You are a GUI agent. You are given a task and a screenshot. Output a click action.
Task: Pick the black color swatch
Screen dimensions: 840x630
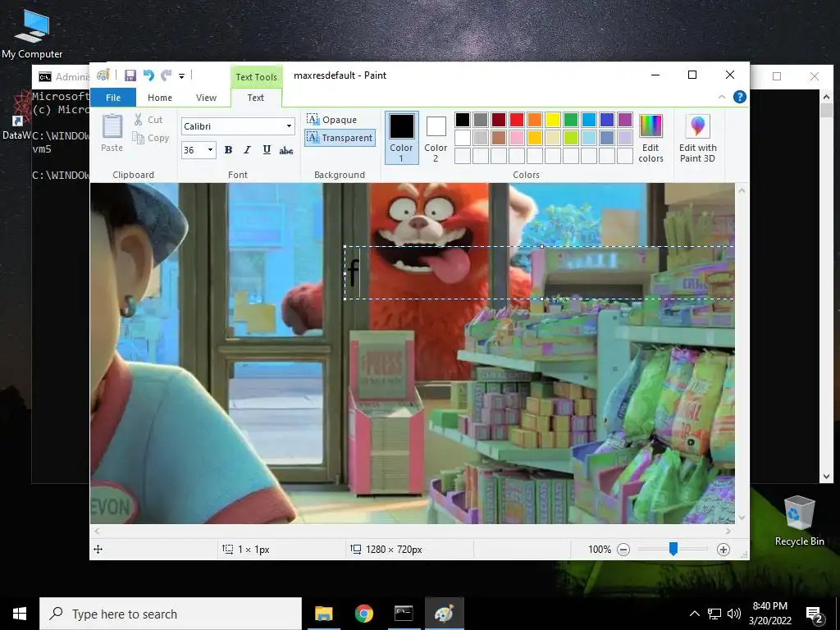[463, 120]
